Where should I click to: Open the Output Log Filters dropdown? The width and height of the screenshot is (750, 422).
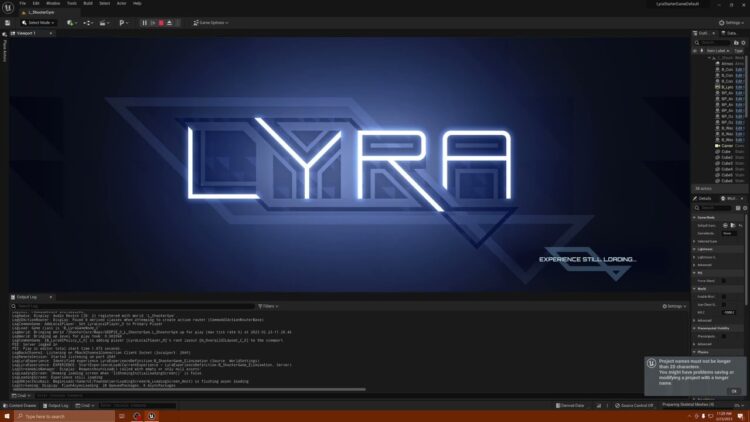click(268, 306)
